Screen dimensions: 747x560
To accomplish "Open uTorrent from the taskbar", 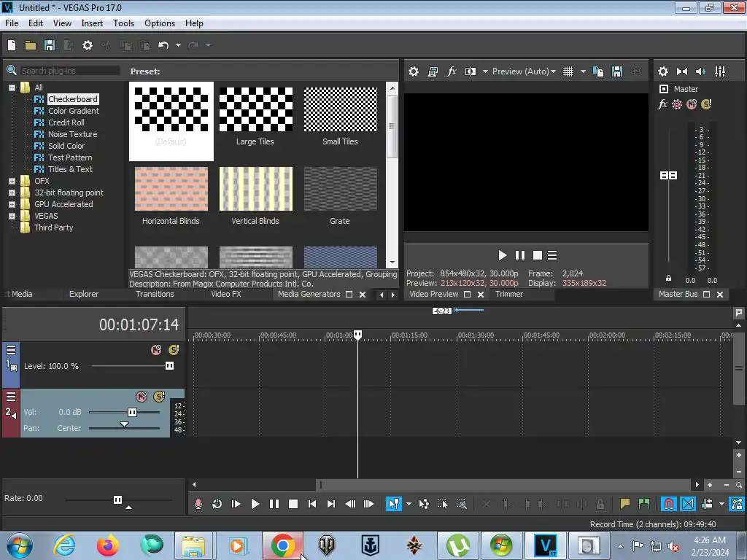I will pyautogui.click(x=457, y=545).
